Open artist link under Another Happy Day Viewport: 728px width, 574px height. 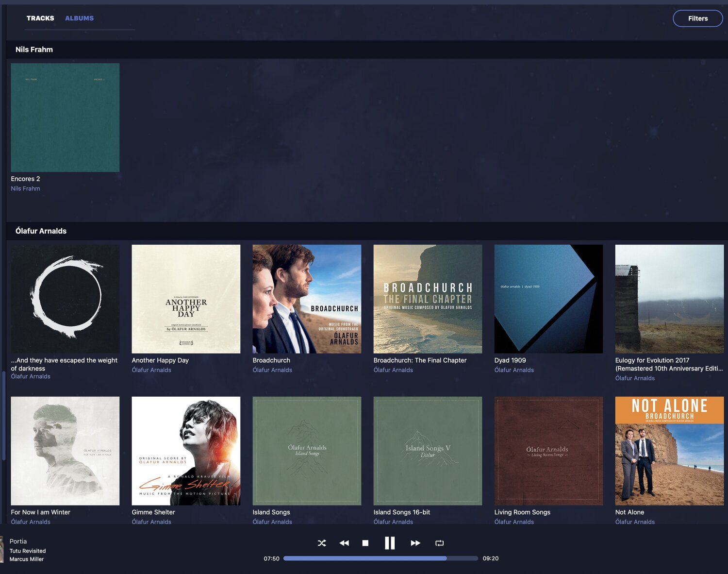(x=151, y=370)
